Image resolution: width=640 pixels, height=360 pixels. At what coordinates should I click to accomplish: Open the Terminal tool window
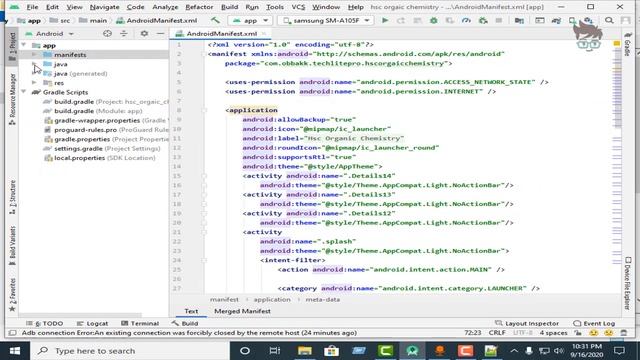[140, 323]
